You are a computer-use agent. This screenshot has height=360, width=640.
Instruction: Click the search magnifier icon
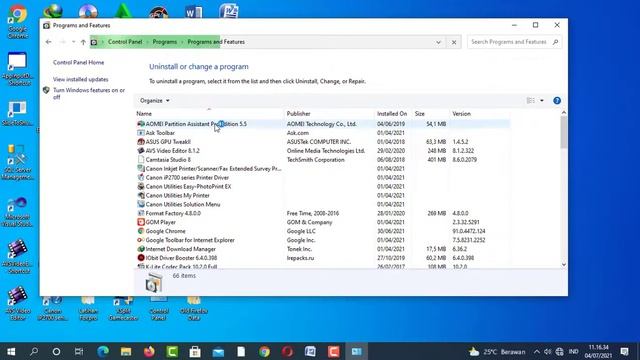tap(555, 42)
